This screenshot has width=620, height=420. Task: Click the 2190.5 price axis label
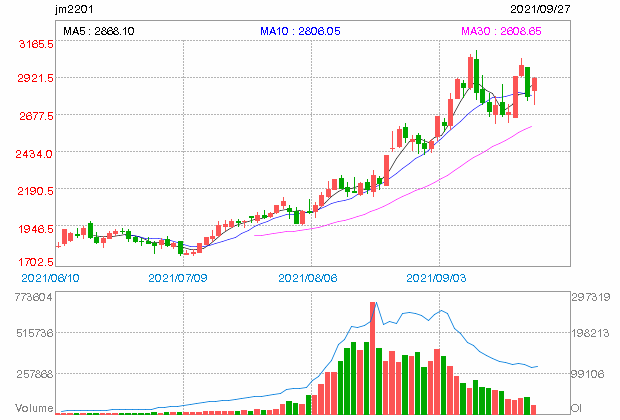[x=35, y=191]
